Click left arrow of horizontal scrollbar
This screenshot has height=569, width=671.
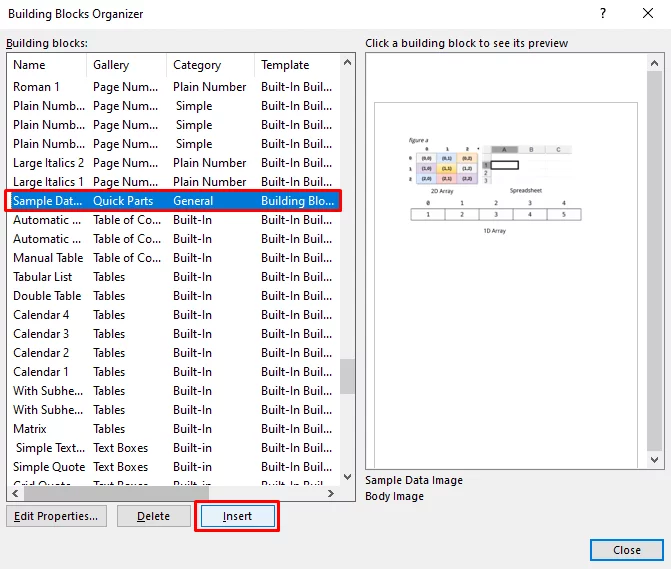(15, 493)
